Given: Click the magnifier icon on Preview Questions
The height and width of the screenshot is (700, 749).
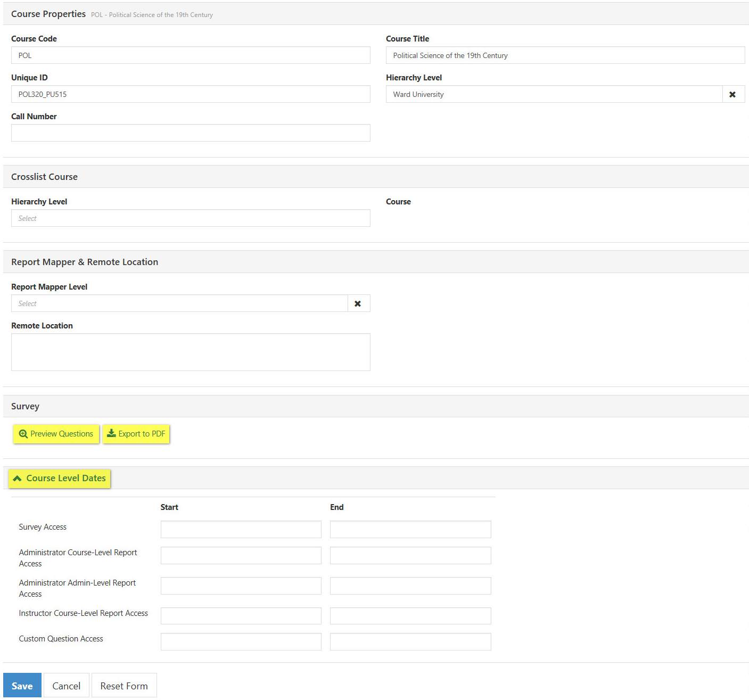Looking at the screenshot, I should coord(23,434).
